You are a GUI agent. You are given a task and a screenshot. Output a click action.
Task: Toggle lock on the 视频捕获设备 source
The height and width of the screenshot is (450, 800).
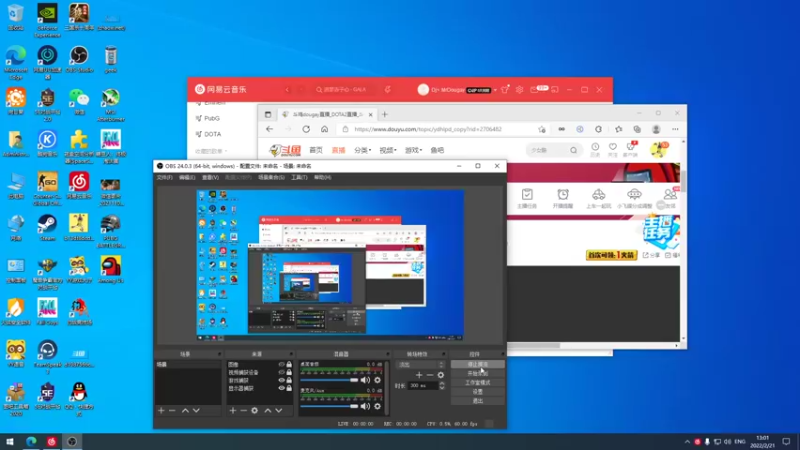coord(289,372)
